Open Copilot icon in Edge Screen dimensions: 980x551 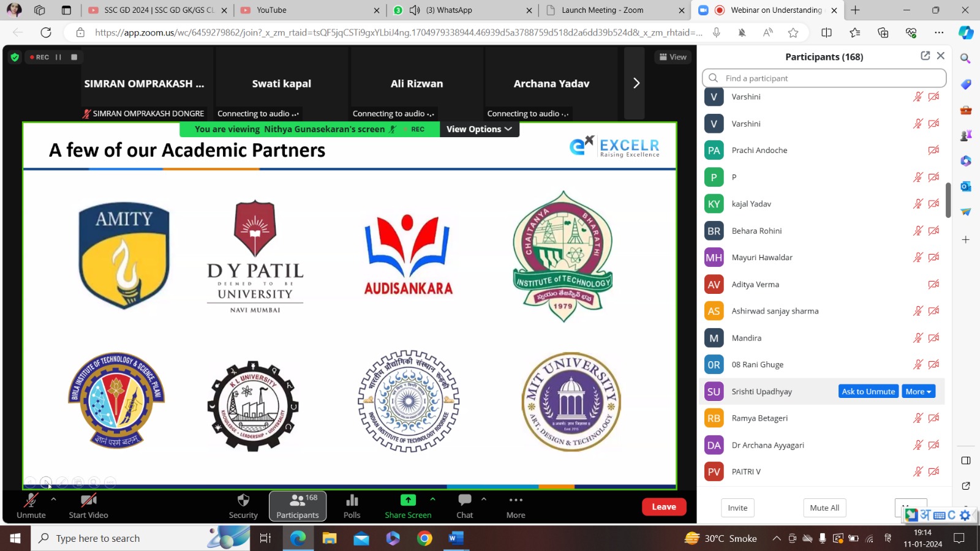tap(966, 32)
